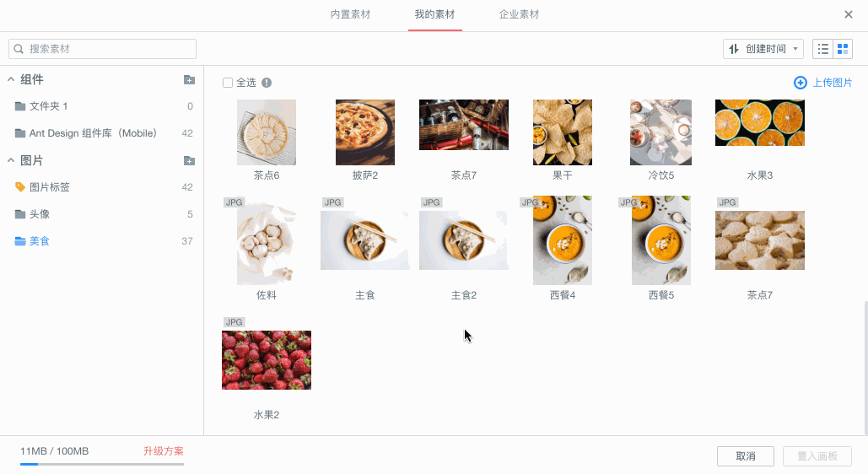Add new folder in 图片 section
Image resolution: width=868 pixels, height=474 pixels.
click(x=189, y=160)
